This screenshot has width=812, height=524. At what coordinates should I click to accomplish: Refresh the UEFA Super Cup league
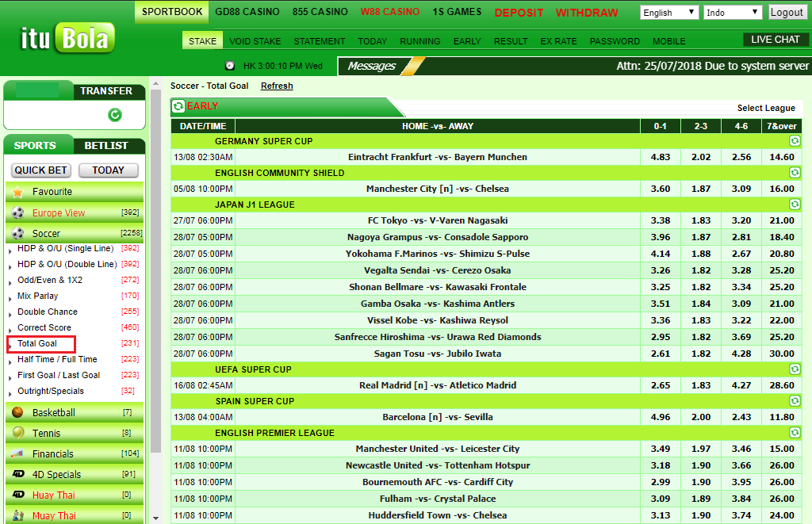tap(795, 369)
